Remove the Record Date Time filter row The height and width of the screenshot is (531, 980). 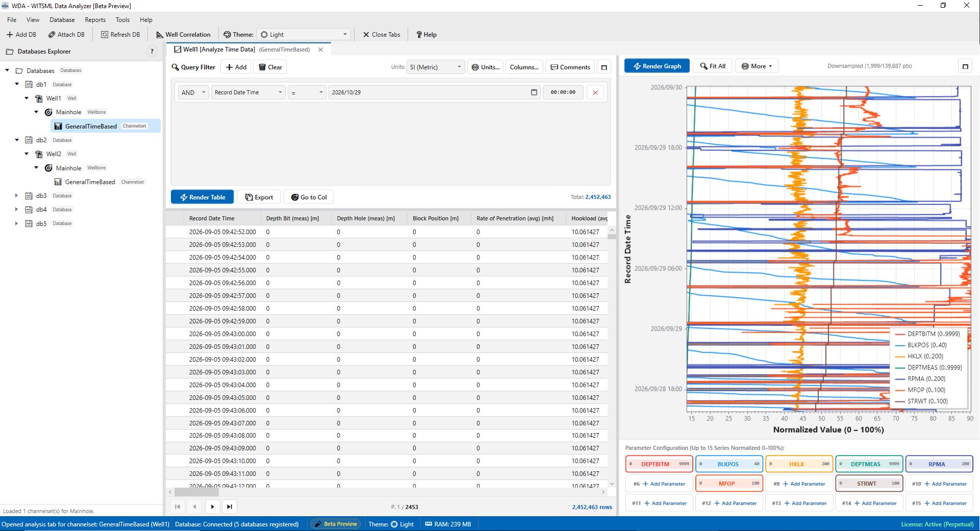click(x=595, y=92)
